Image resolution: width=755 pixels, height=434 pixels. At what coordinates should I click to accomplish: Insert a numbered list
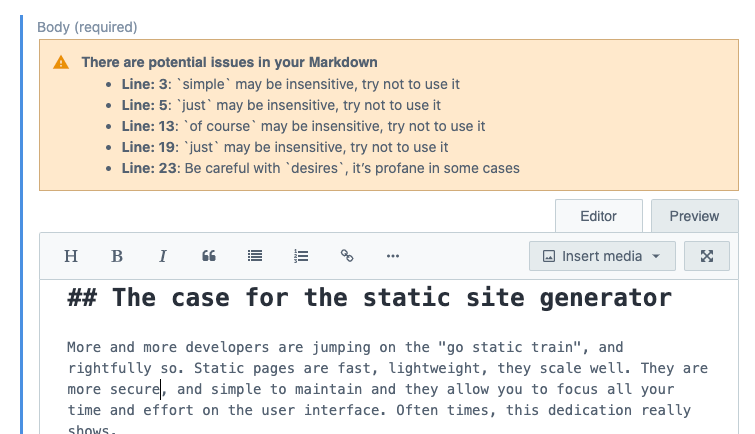coord(301,256)
